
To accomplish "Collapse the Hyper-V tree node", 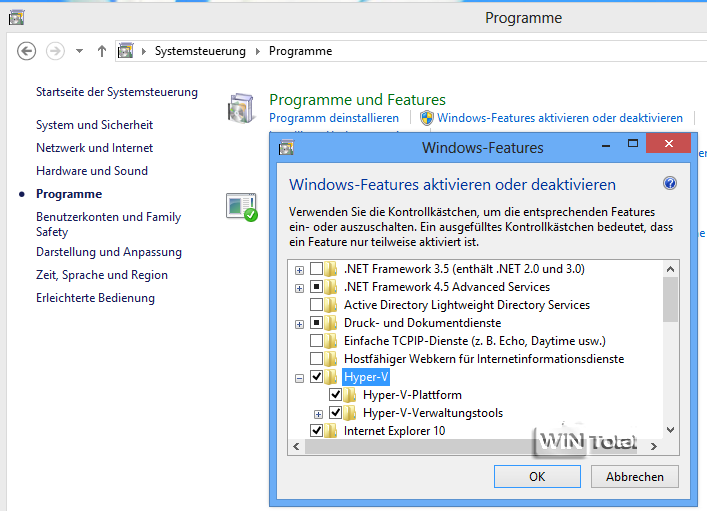I will 299,378.
